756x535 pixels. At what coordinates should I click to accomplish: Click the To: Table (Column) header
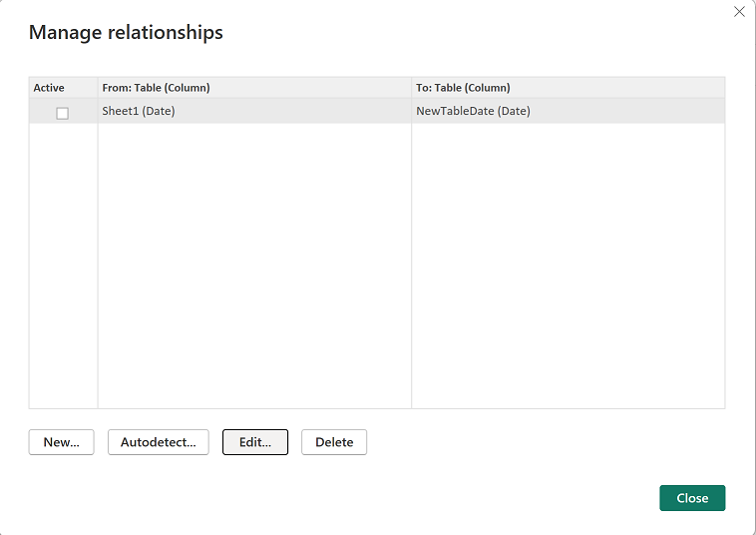pos(463,88)
